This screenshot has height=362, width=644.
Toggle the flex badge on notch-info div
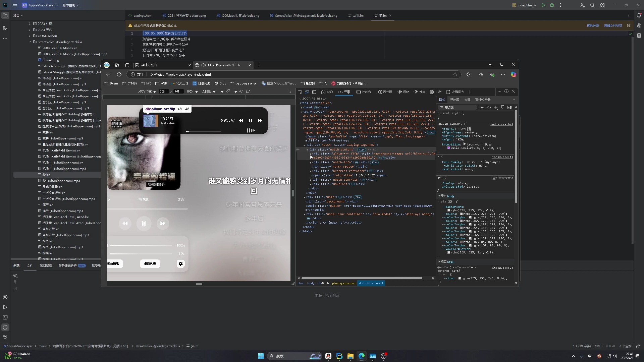(x=375, y=162)
